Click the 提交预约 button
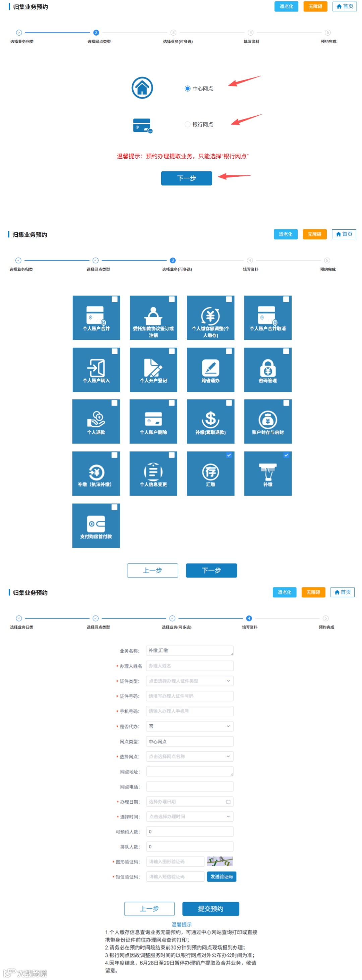 pyautogui.click(x=210, y=909)
